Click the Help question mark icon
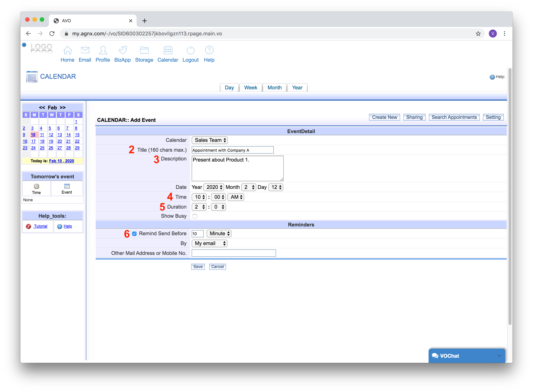The width and height of the screenshot is (533, 392). [209, 50]
